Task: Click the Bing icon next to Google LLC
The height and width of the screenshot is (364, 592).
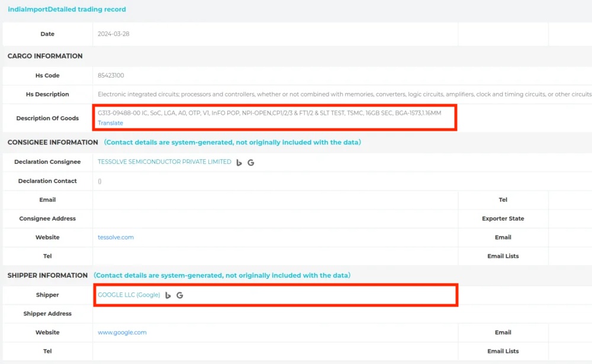Action: 168,295
